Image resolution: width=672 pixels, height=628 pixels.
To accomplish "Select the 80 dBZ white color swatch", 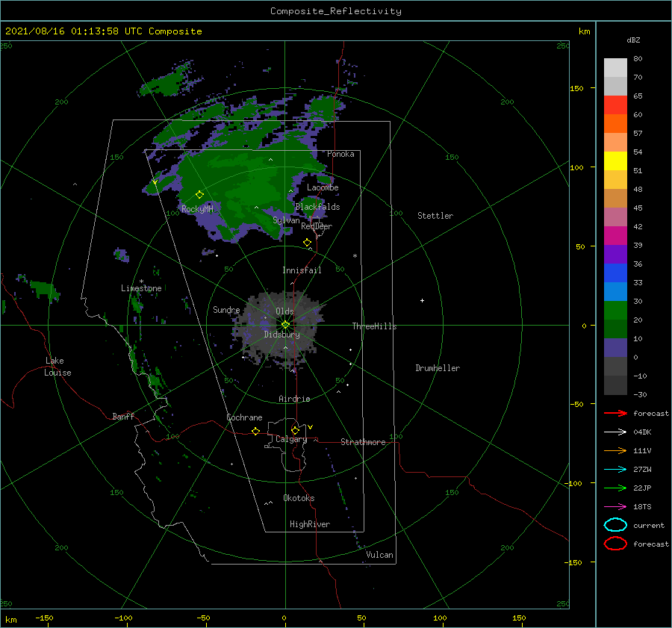I will 615,68.
